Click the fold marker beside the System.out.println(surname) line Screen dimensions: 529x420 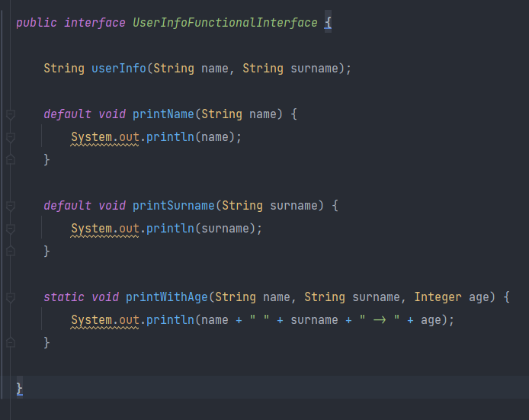(11, 229)
